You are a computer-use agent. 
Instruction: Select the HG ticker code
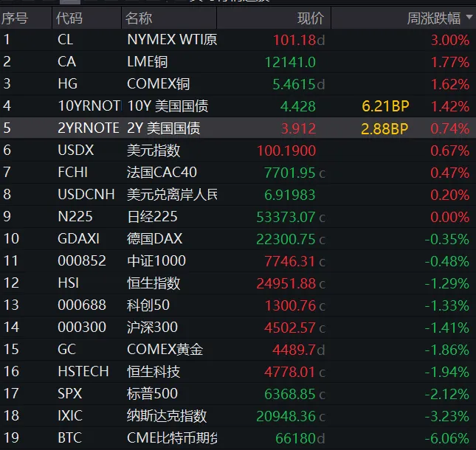tap(66, 84)
